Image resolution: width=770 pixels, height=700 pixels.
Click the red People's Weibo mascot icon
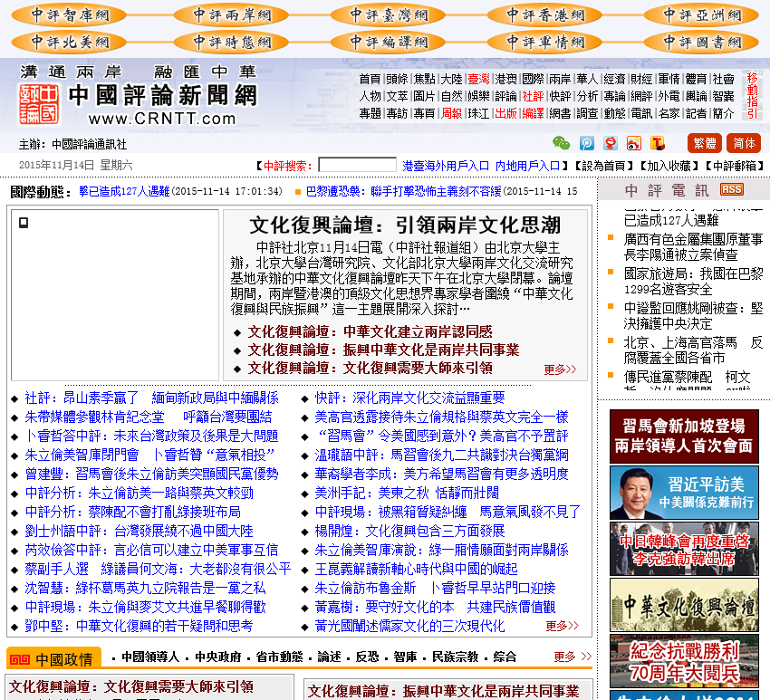pyautogui.click(x=611, y=143)
